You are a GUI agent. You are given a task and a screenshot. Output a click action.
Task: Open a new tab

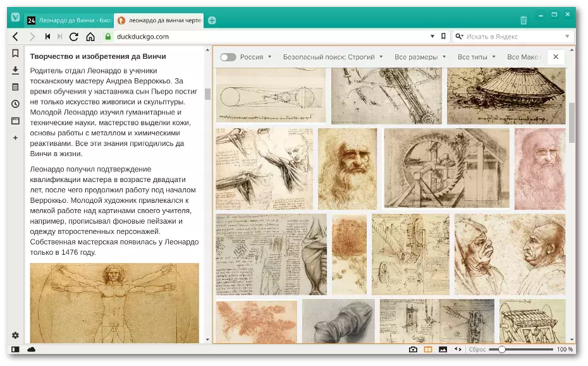coord(212,20)
